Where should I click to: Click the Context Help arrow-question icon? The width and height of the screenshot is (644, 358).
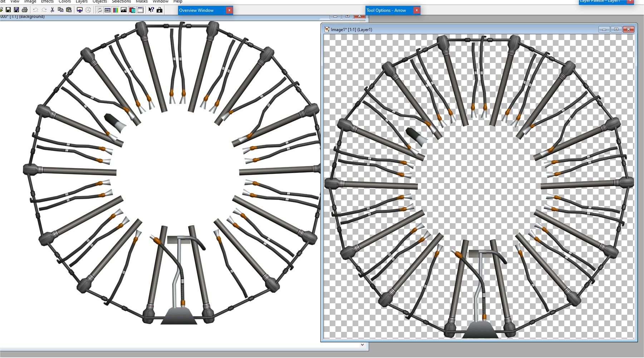pos(151,10)
